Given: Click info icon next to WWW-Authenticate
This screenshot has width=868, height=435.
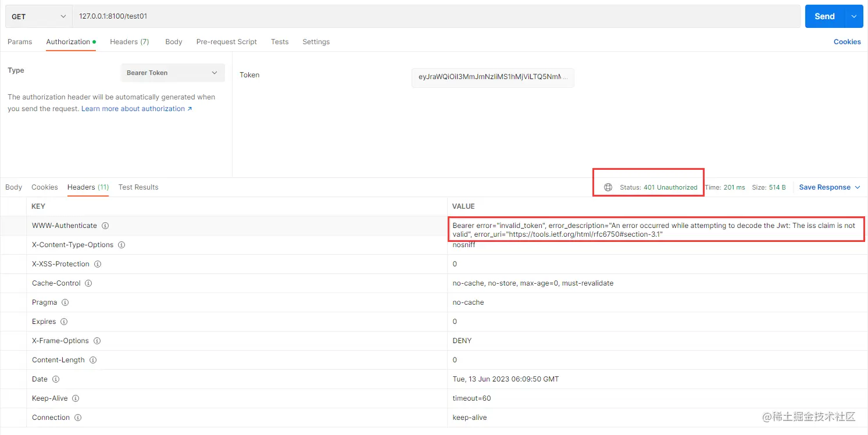Looking at the screenshot, I should pyautogui.click(x=105, y=226).
